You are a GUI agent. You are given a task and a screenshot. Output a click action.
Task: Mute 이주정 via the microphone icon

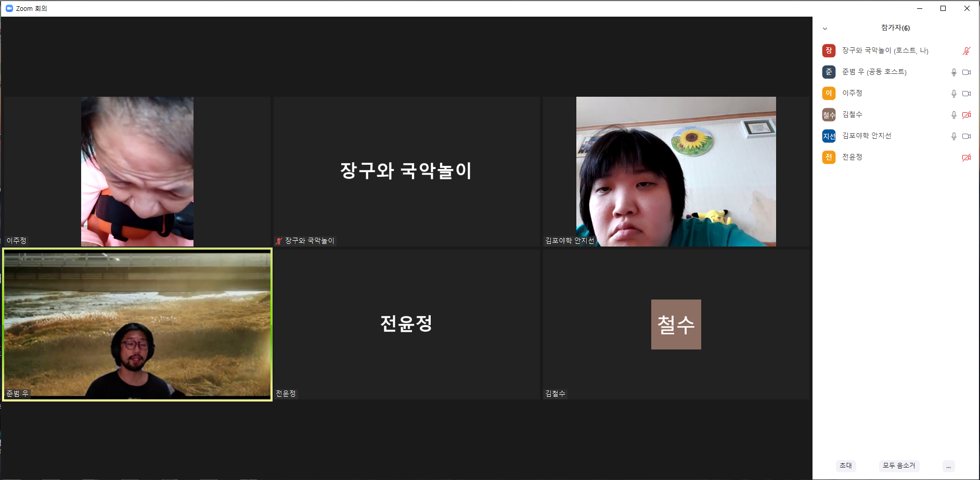tap(953, 94)
